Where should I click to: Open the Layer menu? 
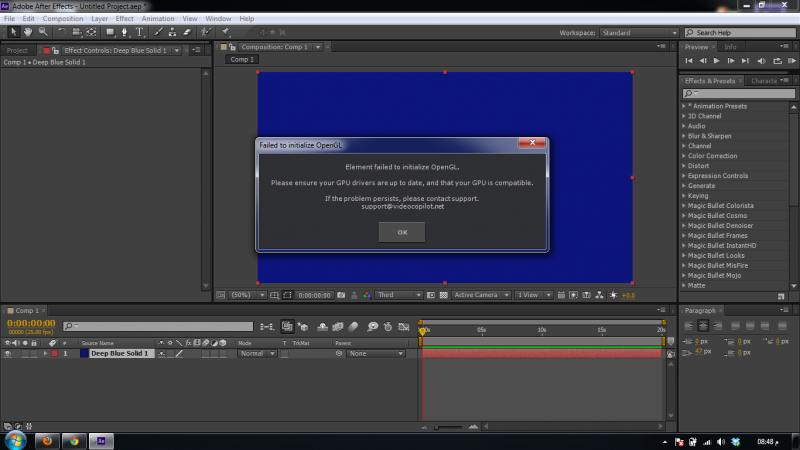99,18
